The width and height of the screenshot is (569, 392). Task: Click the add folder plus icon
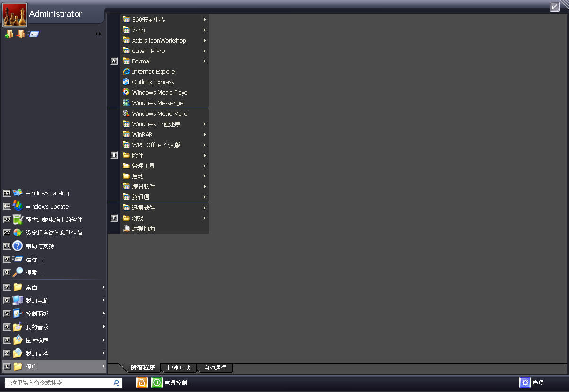[x=9, y=34]
